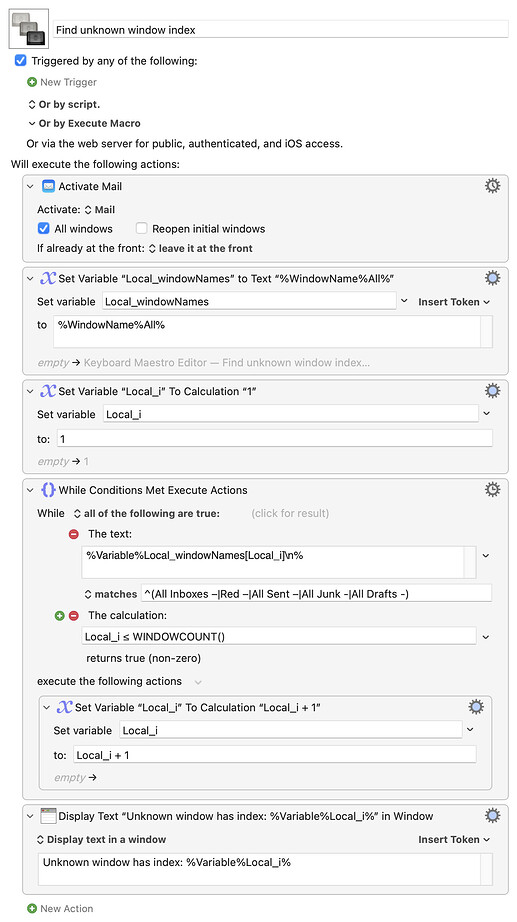Open Insert Token menu in Local_windowNames action
517x922 pixels.
coord(454,302)
